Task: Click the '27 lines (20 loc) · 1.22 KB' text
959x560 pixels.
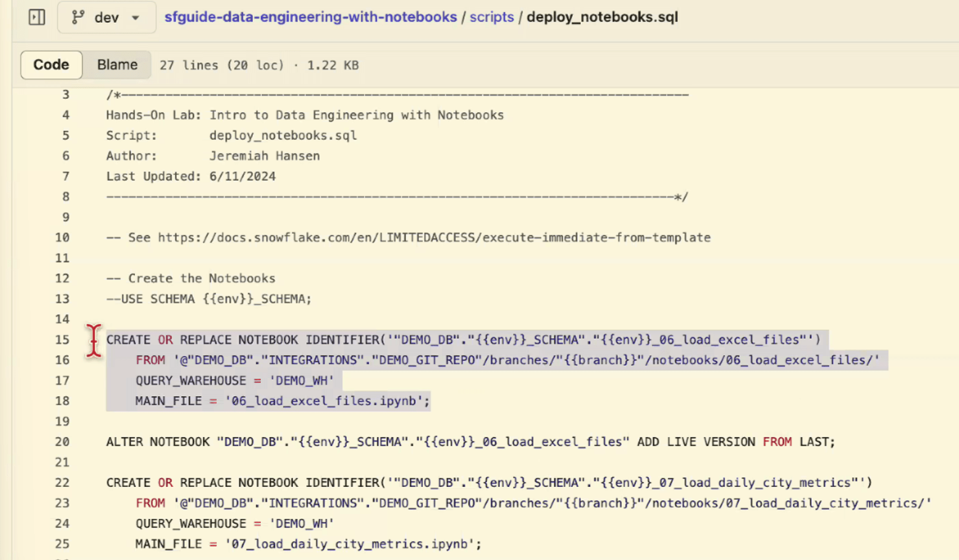Action: [259, 65]
